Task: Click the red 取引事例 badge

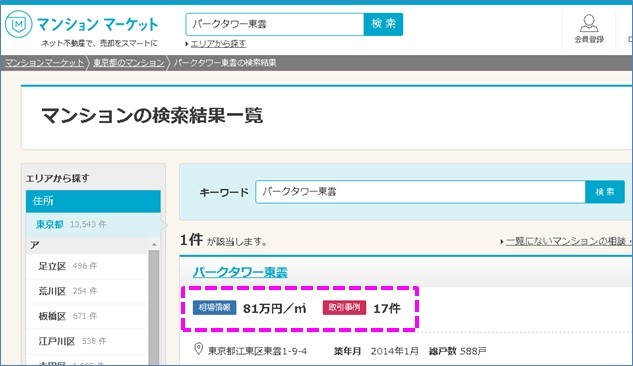Action: pos(344,307)
